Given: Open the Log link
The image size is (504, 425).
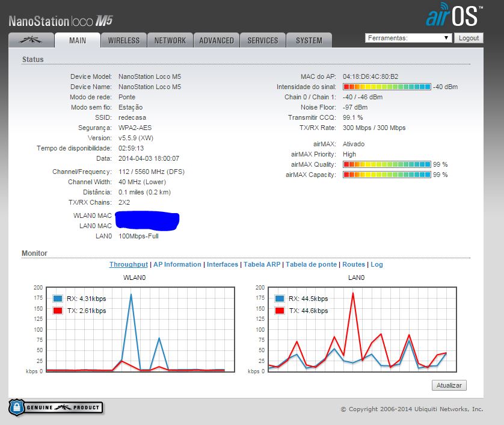Looking at the screenshot, I should (x=376, y=264).
